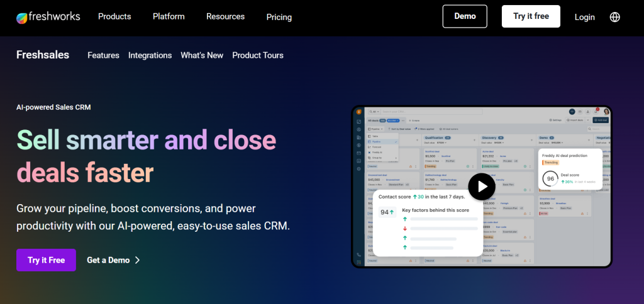Click the All deal owners filter
The image size is (644, 304).
(x=448, y=129)
